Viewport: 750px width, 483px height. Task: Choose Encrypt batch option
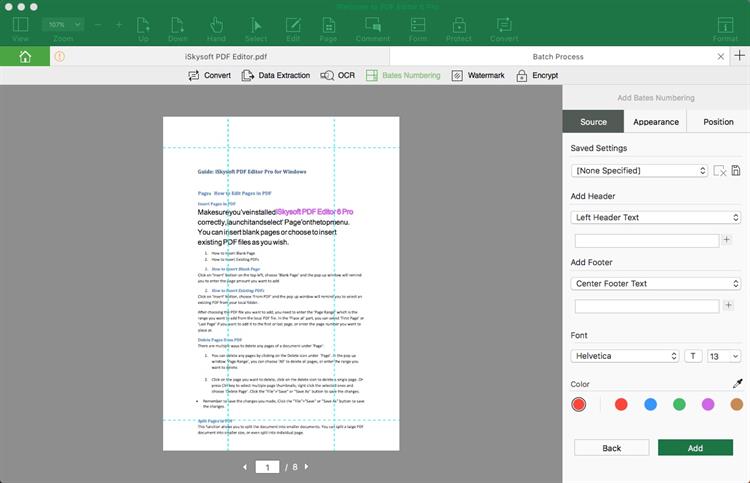pyautogui.click(x=537, y=76)
